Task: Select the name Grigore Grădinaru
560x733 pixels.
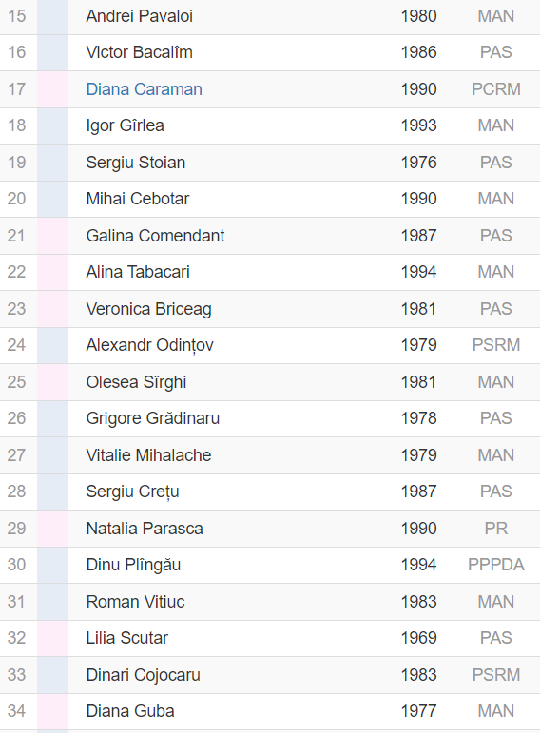Action: (x=153, y=418)
